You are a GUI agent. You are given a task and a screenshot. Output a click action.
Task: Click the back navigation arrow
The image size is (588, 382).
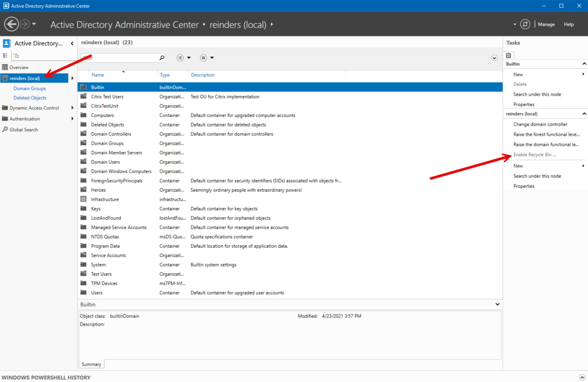pyautogui.click(x=11, y=24)
